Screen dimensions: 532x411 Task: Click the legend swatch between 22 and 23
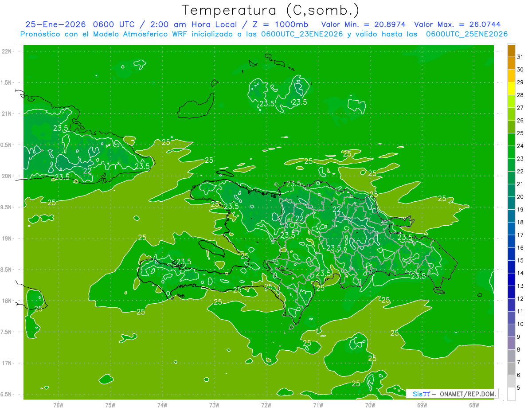[x=511, y=165]
